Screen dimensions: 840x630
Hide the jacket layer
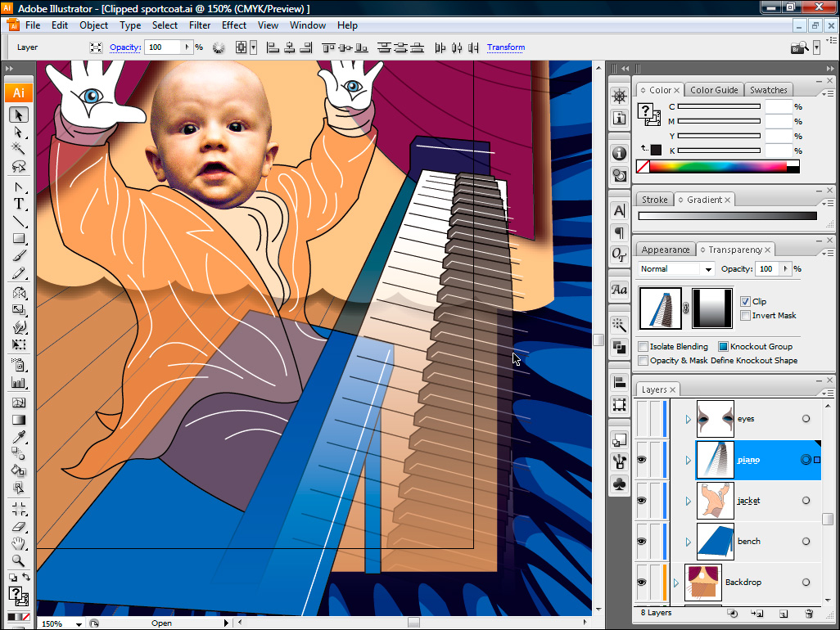[642, 501]
